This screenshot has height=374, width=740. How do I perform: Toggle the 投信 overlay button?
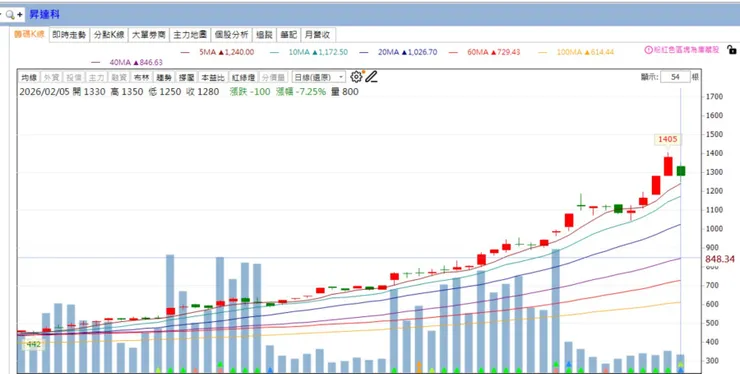[73, 77]
